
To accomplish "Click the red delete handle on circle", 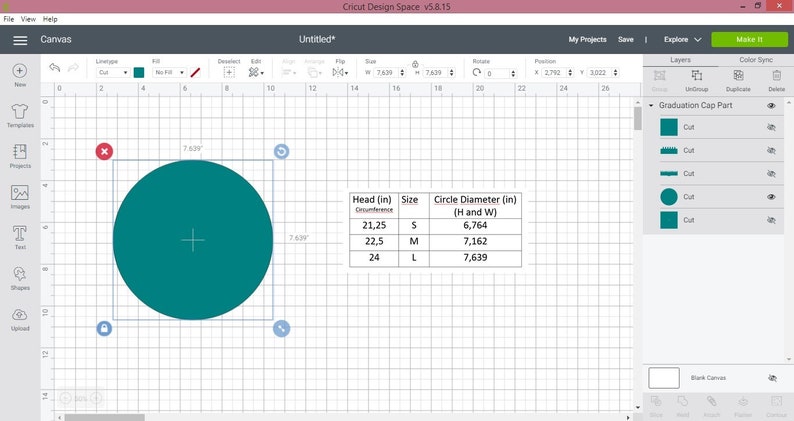I will [104, 151].
